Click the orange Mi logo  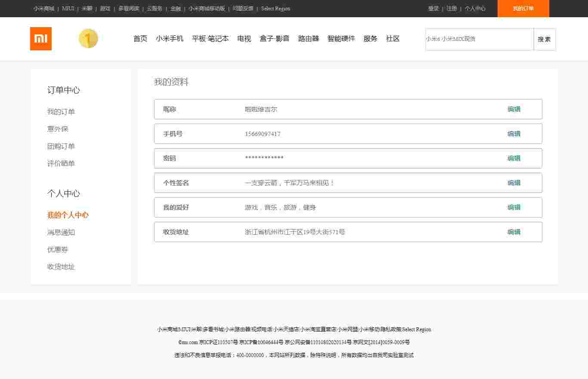41,39
